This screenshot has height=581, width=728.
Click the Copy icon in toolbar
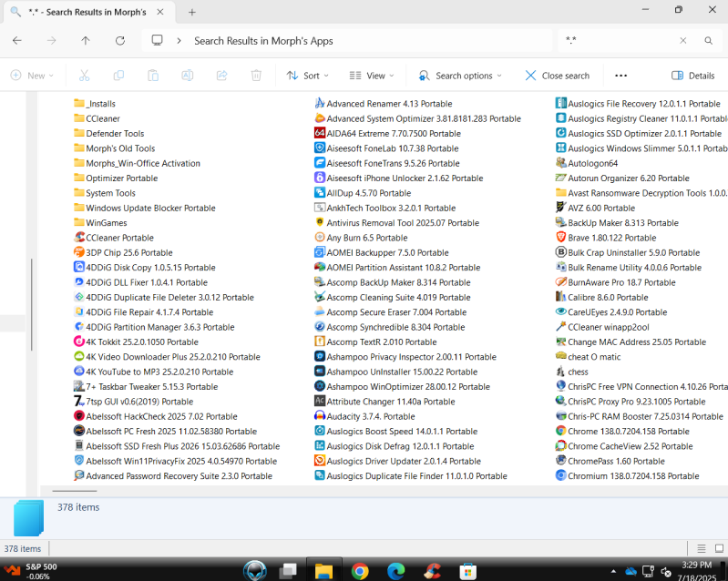[x=118, y=76]
